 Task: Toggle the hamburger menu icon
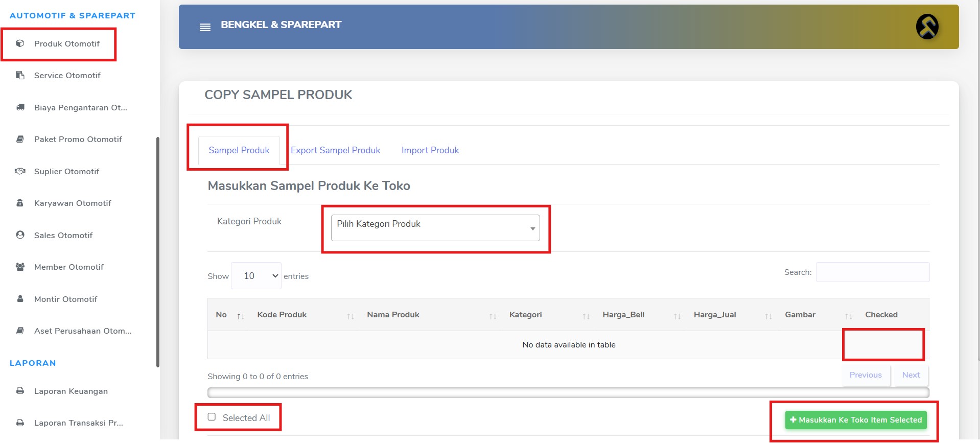point(205,27)
